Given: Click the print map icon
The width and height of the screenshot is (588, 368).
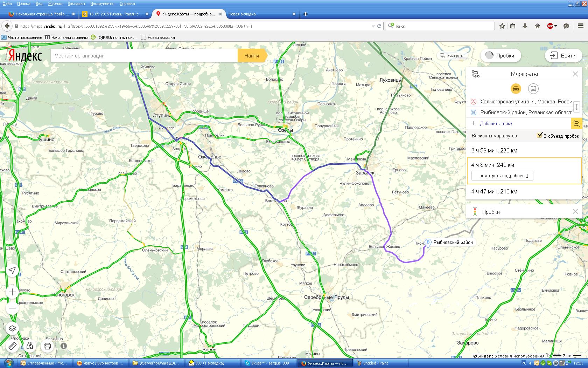Looking at the screenshot, I should tap(47, 346).
